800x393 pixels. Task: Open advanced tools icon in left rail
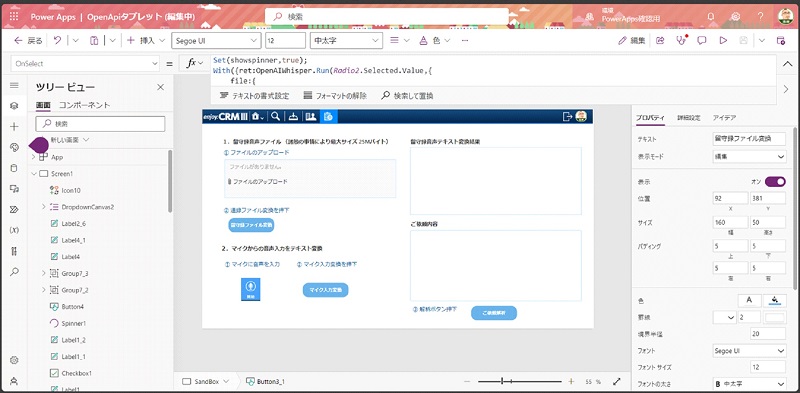click(14, 251)
